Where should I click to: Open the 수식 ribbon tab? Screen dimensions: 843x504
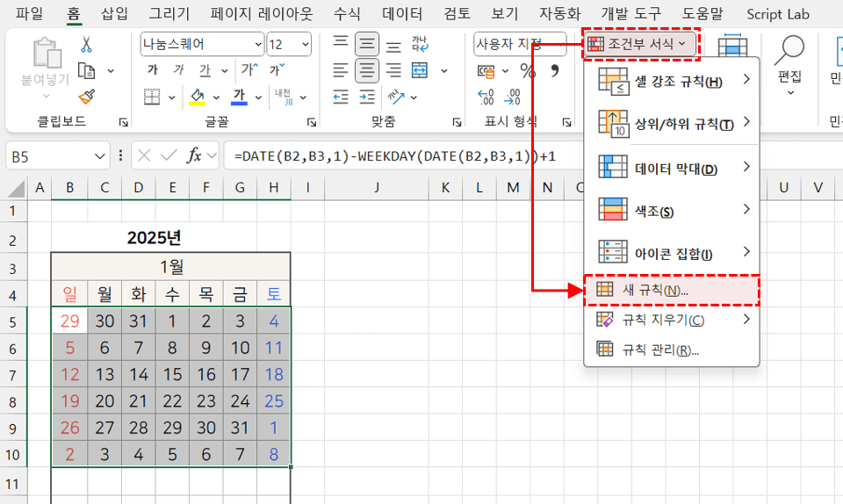(346, 13)
